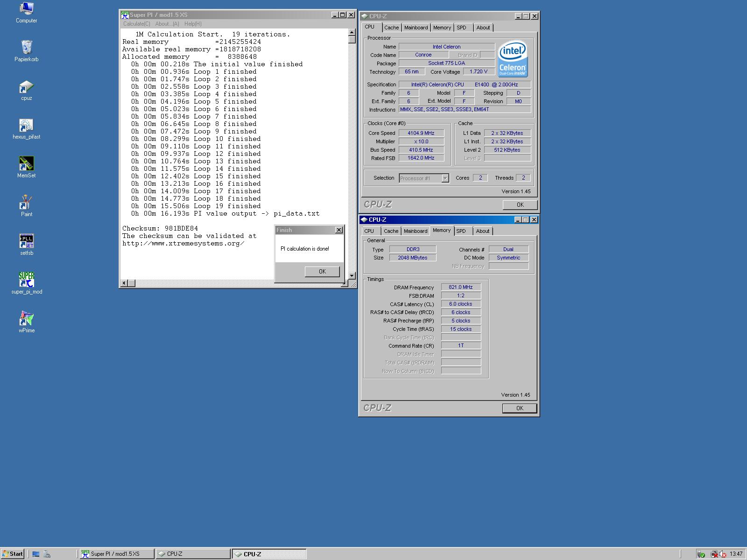Viewport: 747px width, 560px height.
Task: Switch to CPU tab in lower CPU-Z
Action: click(369, 231)
